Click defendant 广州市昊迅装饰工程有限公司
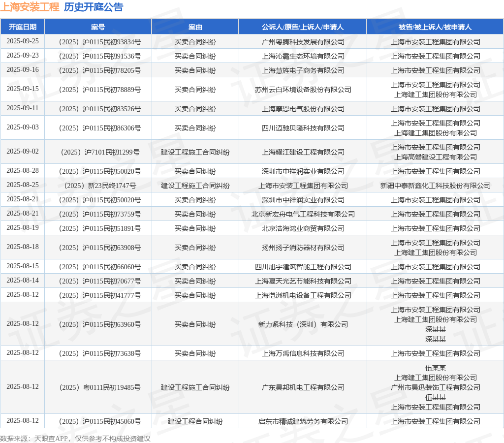Viewport: 504px width, 443px height. pyautogui.click(x=436, y=387)
